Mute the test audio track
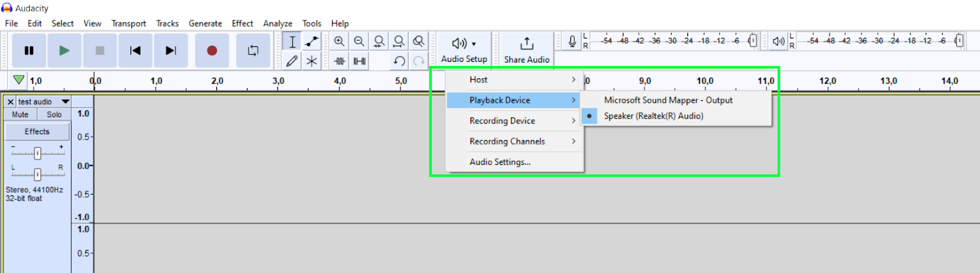This screenshot has width=980, height=273. click(20, 114)
